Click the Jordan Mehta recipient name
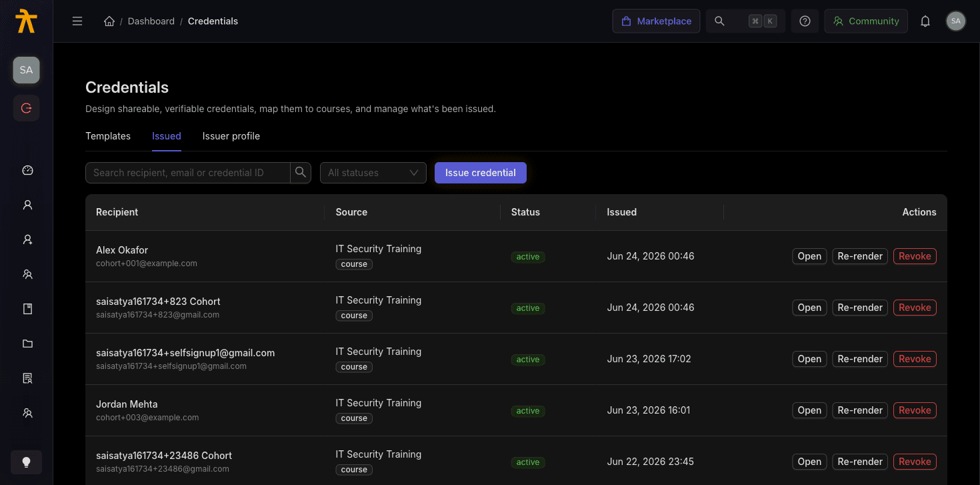 127,404
